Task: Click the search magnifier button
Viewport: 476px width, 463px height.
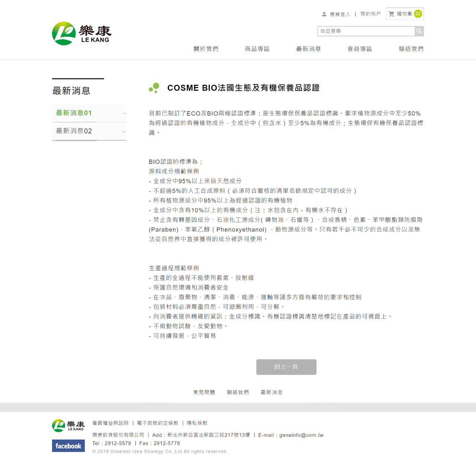Action: [x=419, y=31]
